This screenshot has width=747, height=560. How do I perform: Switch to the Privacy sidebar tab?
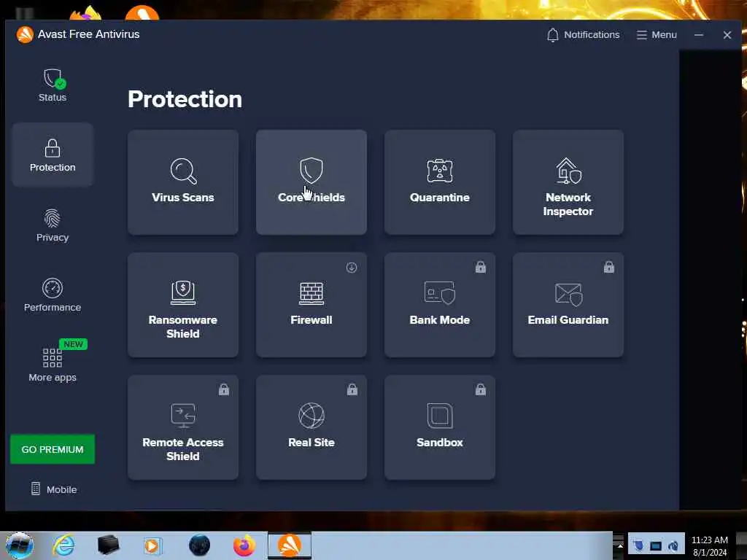click(53, 225)
